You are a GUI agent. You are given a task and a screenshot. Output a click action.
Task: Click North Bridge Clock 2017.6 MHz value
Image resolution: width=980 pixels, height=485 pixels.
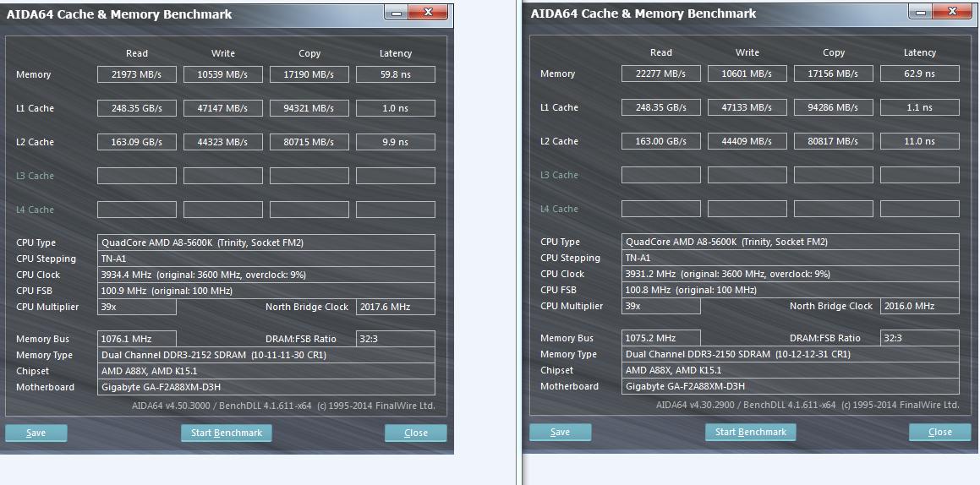click(396, 307)
